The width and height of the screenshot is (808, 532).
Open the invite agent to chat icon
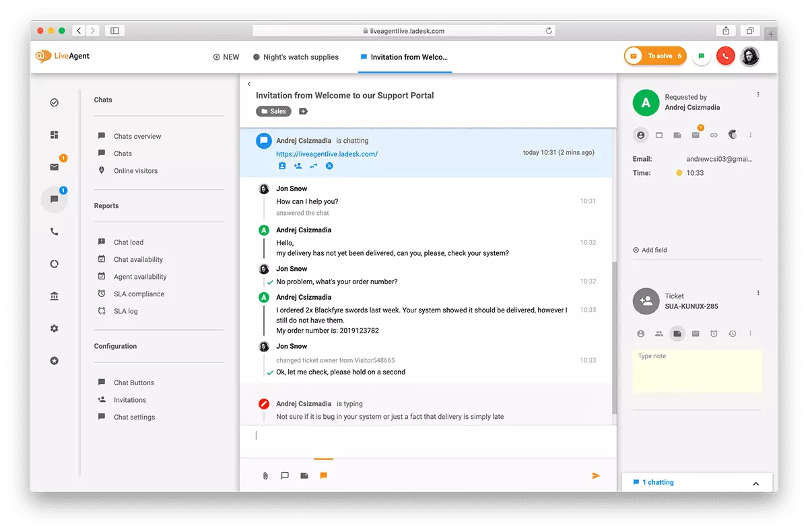point(297,166)
